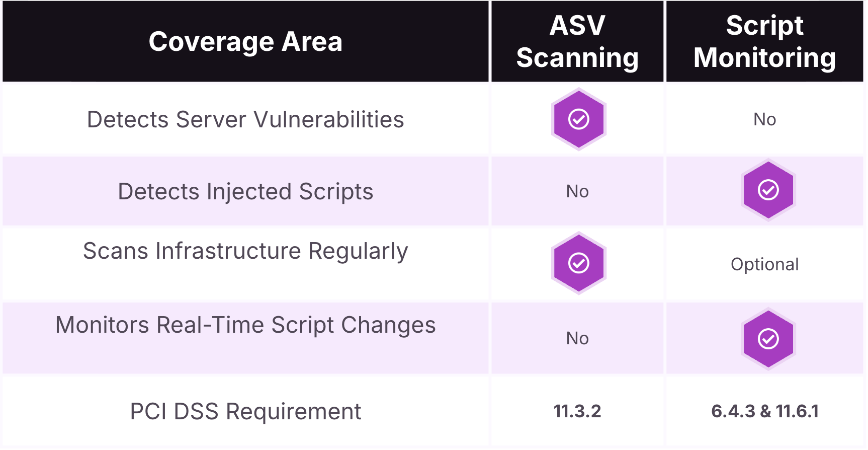Click ASV checkmark for Scans Infrastructure Regularly
Image resolution: width=868 pixels, height=450 pixels.
(578, 263)
